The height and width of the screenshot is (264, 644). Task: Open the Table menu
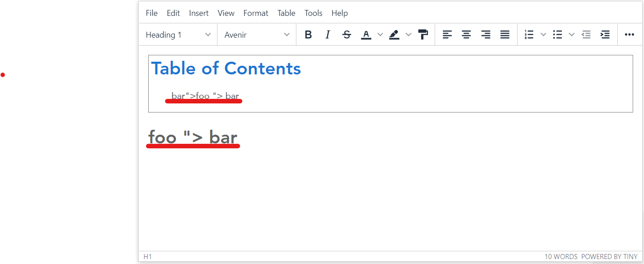click(x=286, y=13)
